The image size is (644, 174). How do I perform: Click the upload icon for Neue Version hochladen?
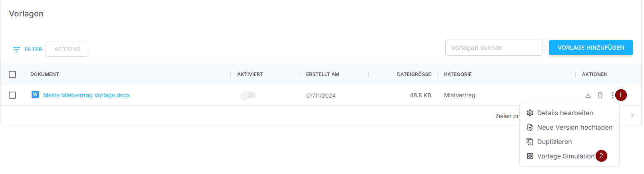coord(530,127)
